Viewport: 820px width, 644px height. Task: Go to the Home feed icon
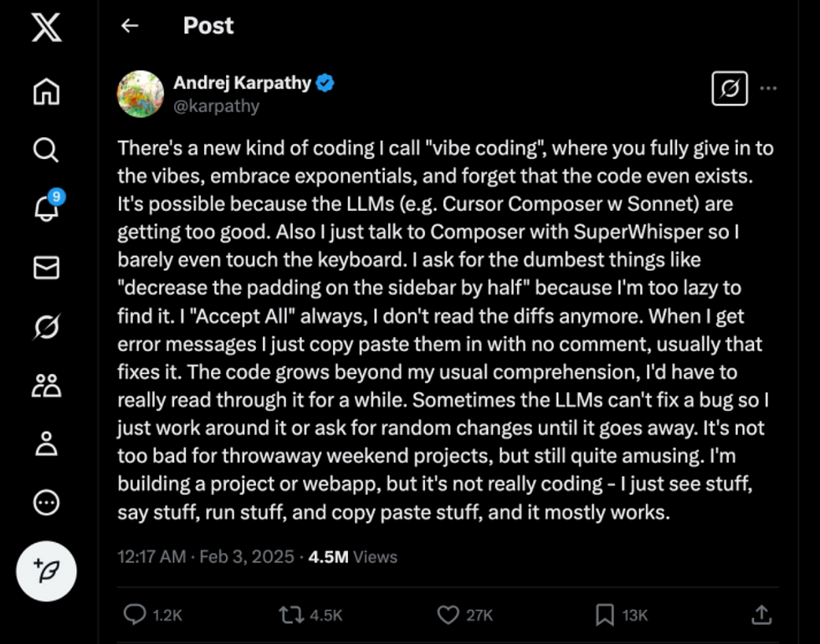tap(47, 91)
